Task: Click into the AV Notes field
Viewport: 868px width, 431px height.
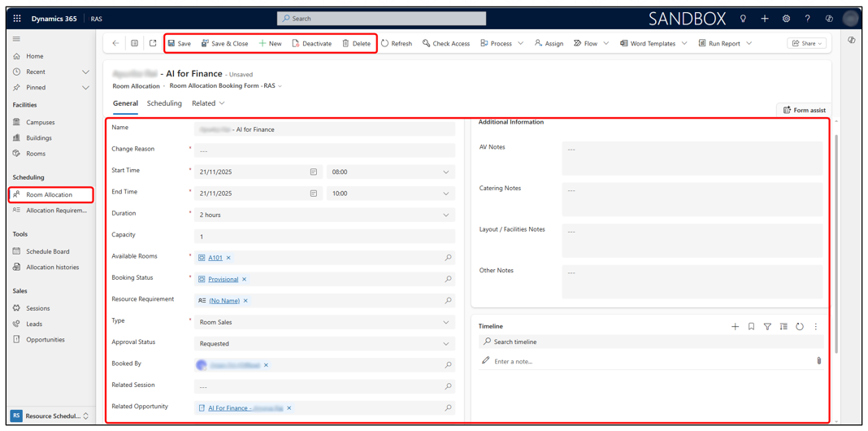Action: tap(691, 158)
